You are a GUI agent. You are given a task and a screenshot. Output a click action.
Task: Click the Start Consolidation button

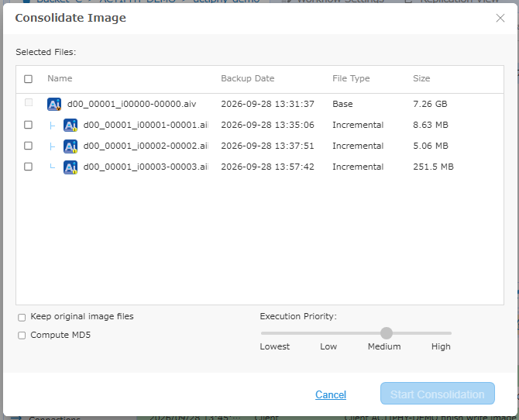[x=437, y=394]
